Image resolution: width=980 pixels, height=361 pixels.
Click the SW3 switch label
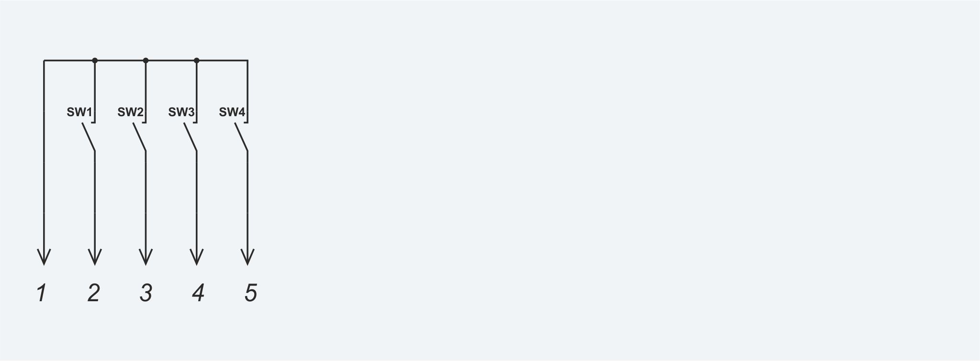coord(181,112)
